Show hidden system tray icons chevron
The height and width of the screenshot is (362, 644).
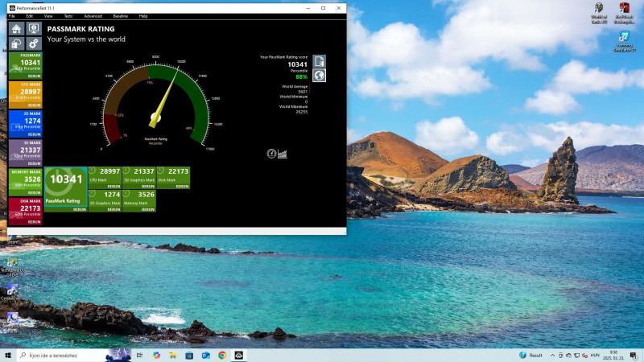point(552,356)
